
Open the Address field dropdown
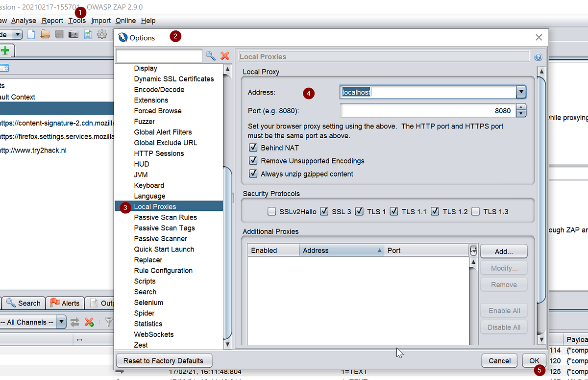click(x=521, y=92)
